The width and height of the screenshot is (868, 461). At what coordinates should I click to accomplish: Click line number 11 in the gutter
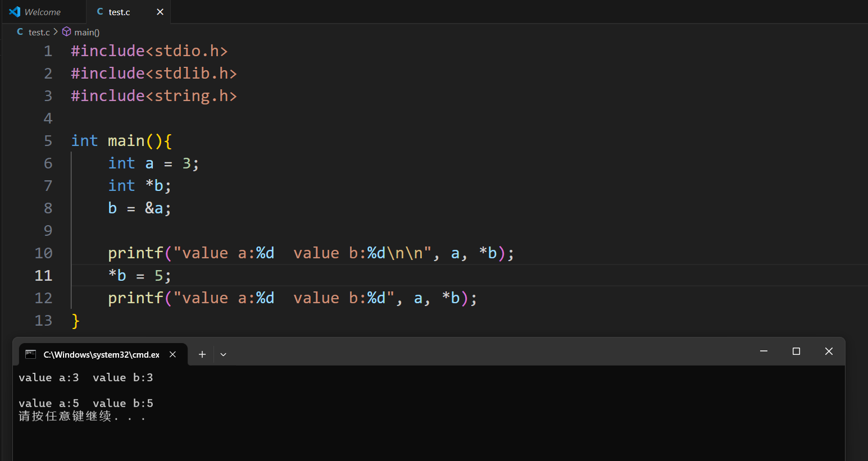[43, 276]
